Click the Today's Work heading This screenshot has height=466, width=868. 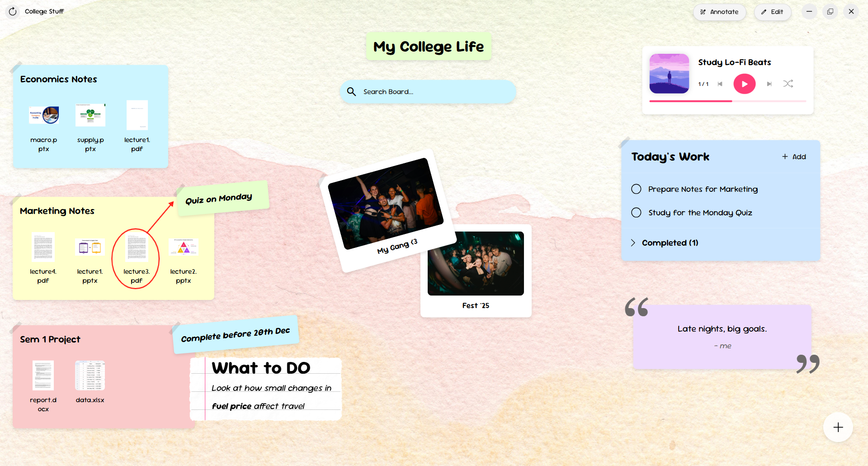click(x=670, y=157)
